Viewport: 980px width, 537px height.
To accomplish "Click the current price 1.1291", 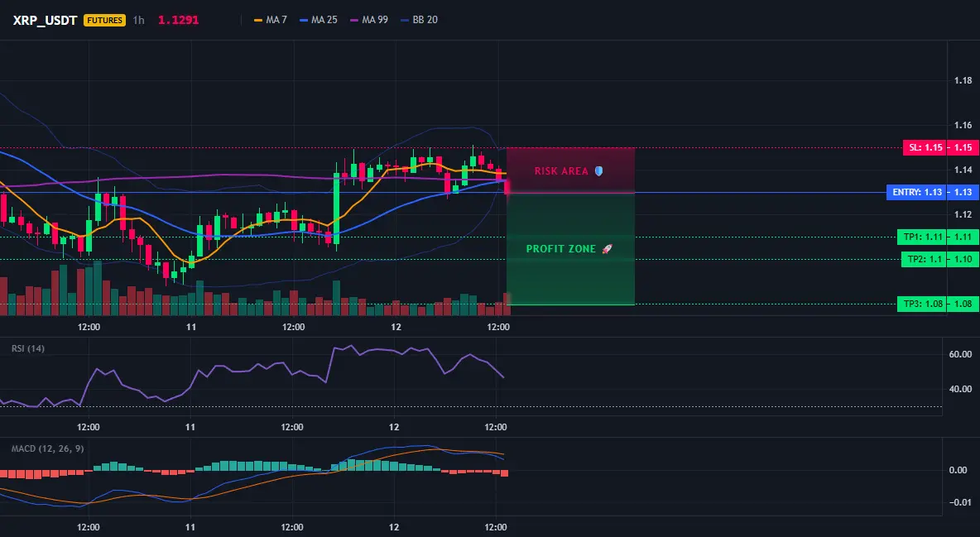I will point(178,20).
